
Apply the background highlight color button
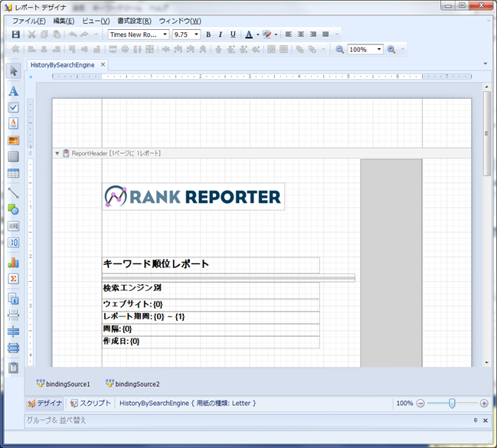(x=267, y=34)
